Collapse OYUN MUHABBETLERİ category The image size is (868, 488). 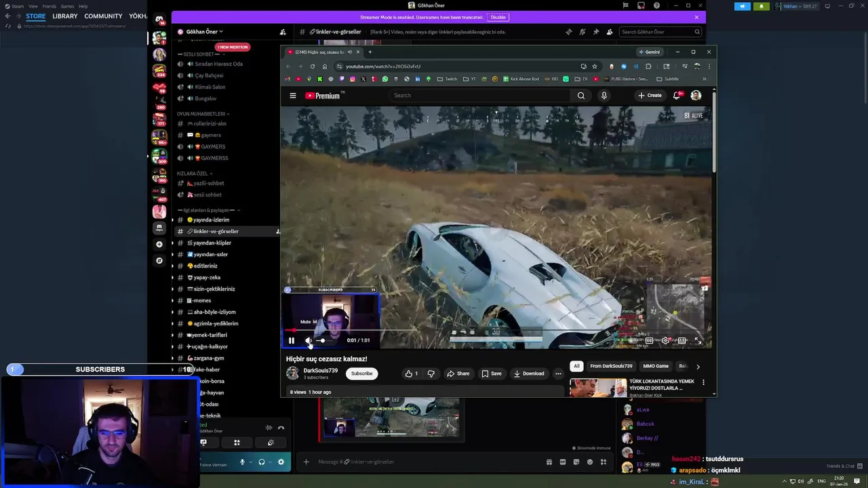[x=203, y=114]
